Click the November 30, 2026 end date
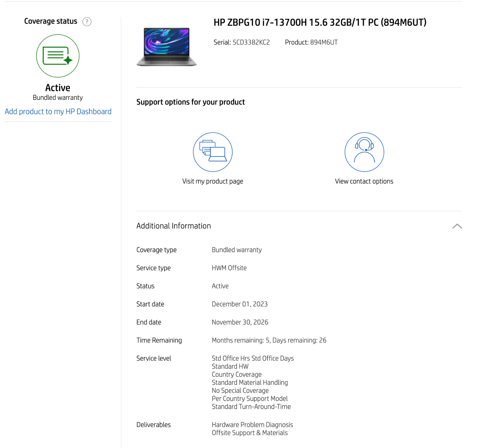Screen dimensions: 477x448 [x=240, y=322]
